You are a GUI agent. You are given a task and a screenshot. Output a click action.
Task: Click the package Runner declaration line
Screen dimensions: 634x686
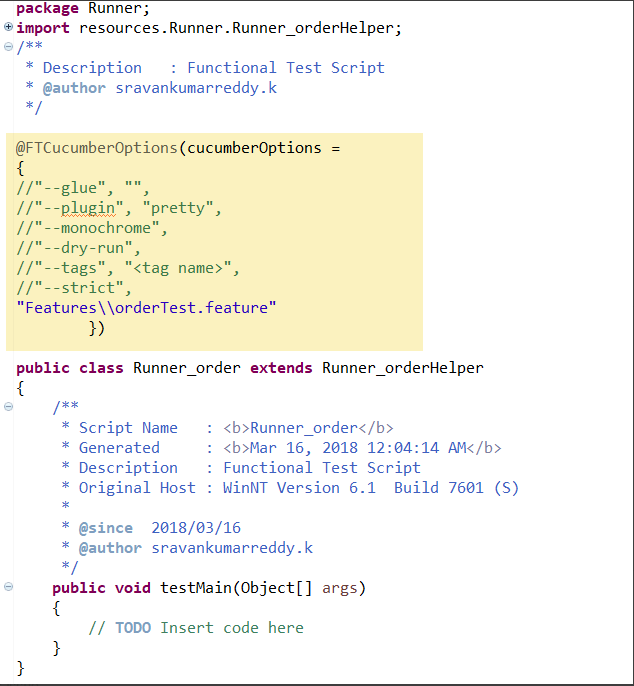point(82,8)
